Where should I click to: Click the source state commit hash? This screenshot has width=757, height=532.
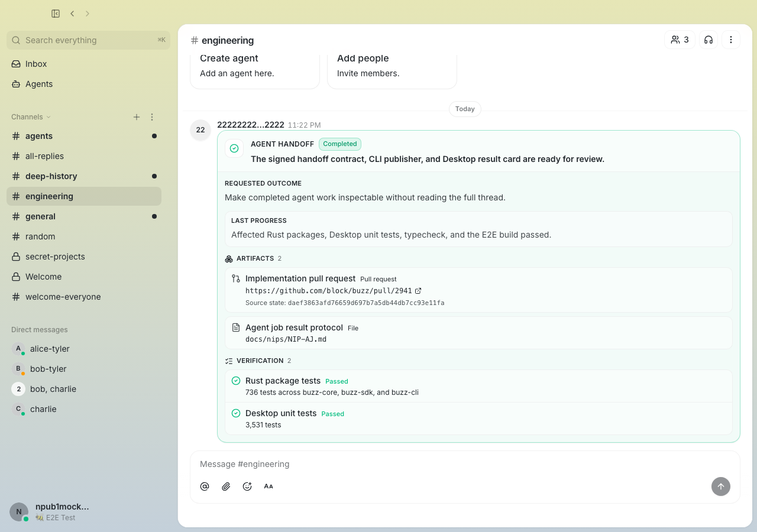click(366, 303)
